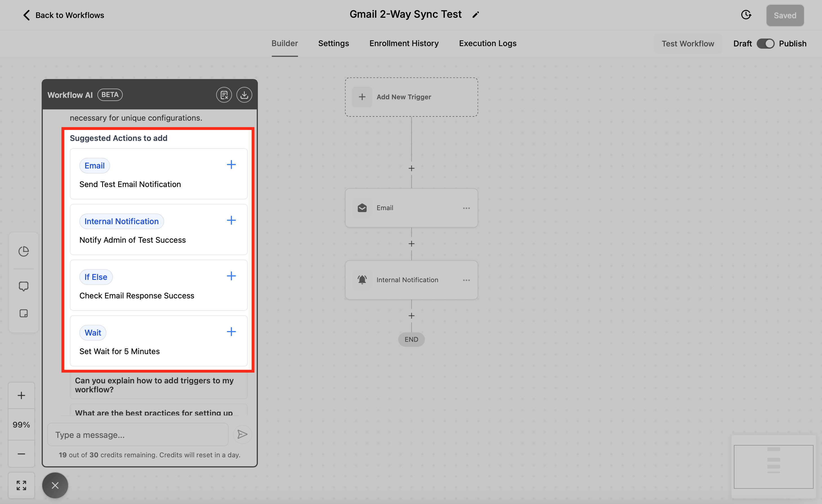Click the zoom in plus button
The height and width of the screenshot is (504, 822).
coord(21,395)
